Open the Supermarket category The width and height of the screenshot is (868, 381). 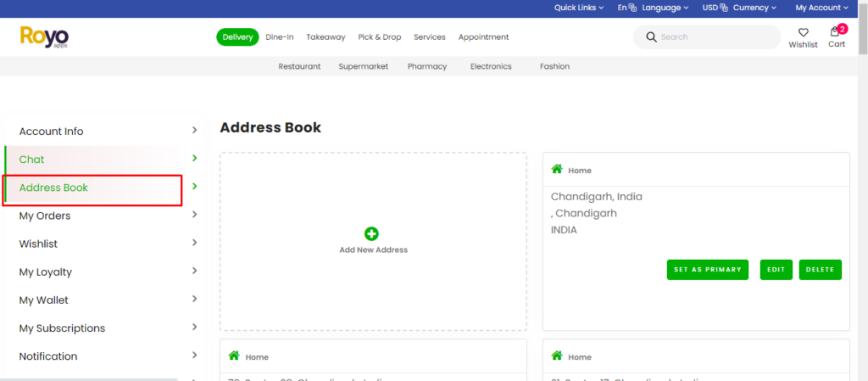pos(363,66)
